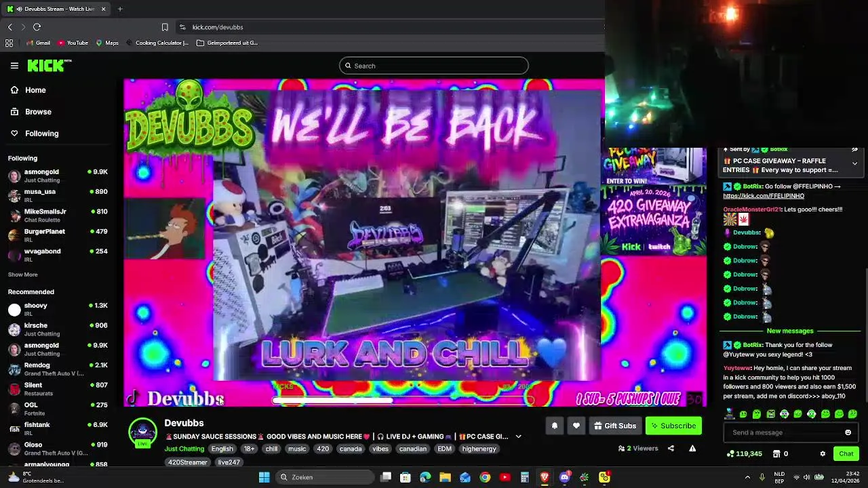
Task: Send message with the Chat button
Action: (x=846, y=454)
